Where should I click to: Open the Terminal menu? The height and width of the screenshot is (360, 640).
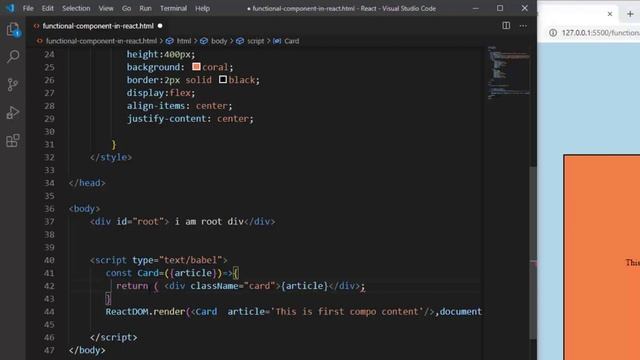(173, 8)
